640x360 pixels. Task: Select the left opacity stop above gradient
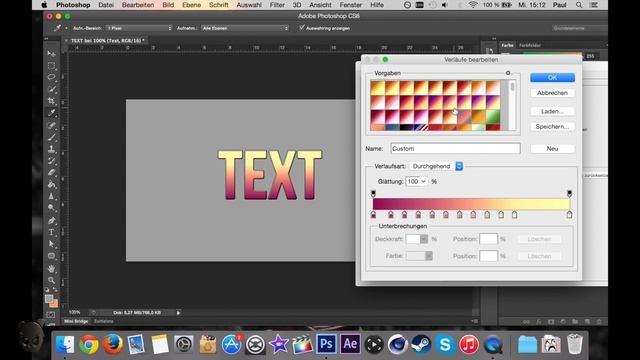click(373, 193)
